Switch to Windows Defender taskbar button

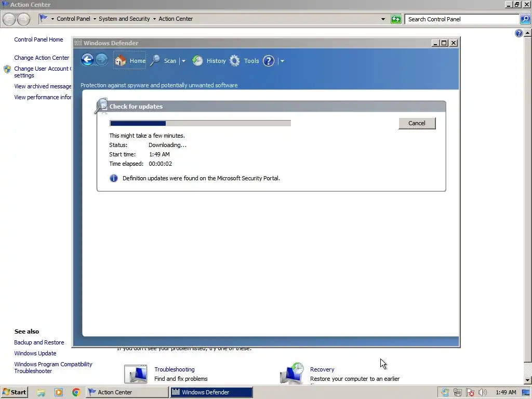[x=211, y=392]
